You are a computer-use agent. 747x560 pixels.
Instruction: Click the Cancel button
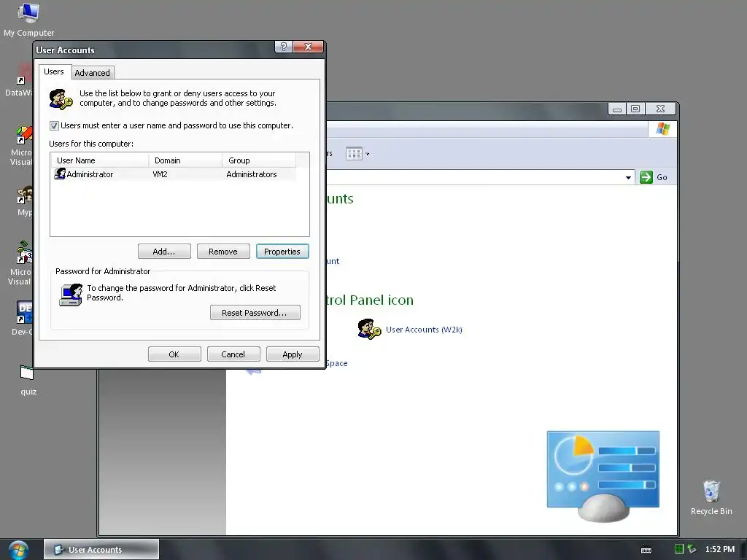coord(233,354)
